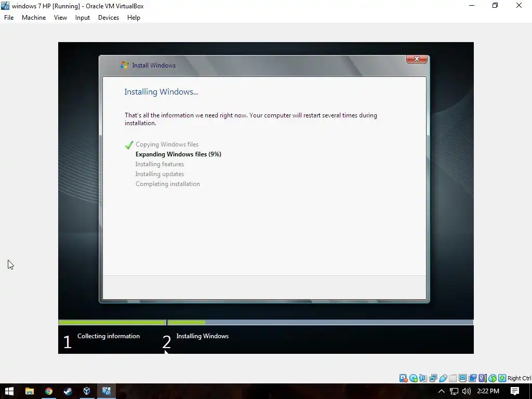
Task: Click the virtualization CPU status icon
Action: click(483, 378)
